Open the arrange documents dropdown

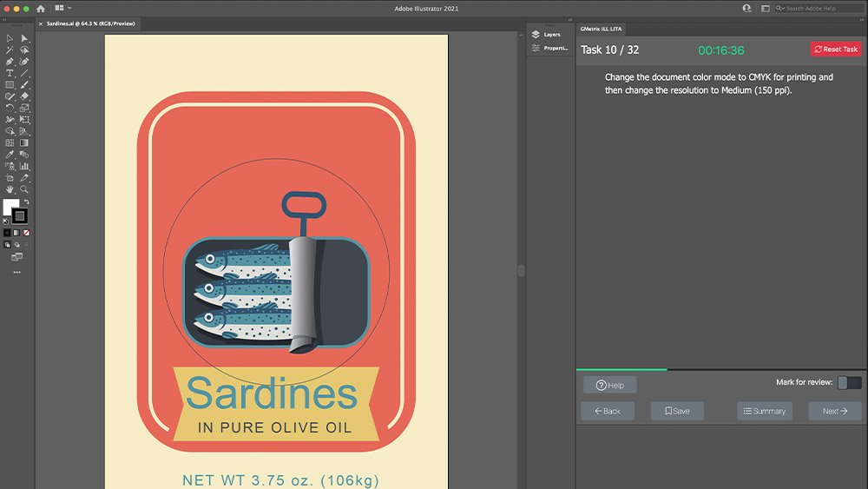63,8
